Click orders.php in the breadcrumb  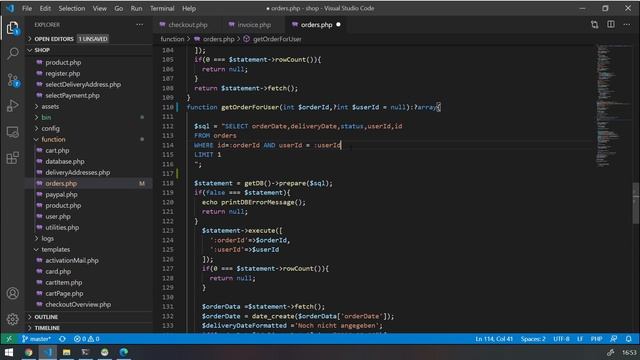(219, 39)
